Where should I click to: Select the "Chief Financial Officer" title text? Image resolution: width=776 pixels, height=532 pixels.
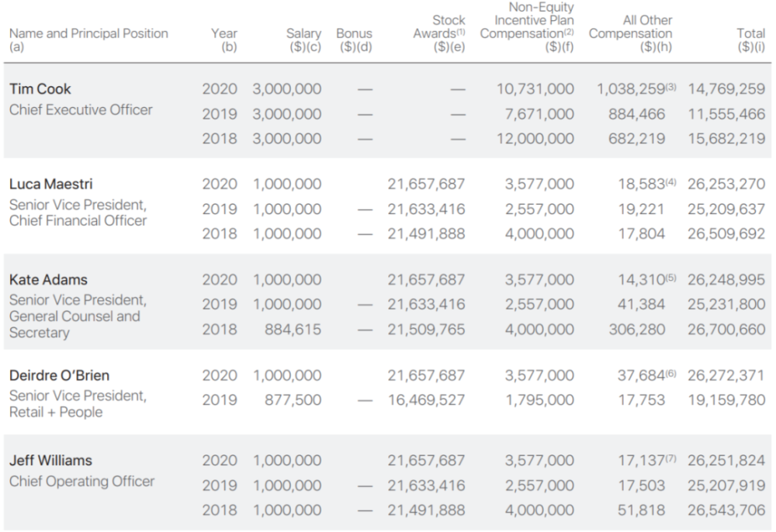[x=78, y=220]
